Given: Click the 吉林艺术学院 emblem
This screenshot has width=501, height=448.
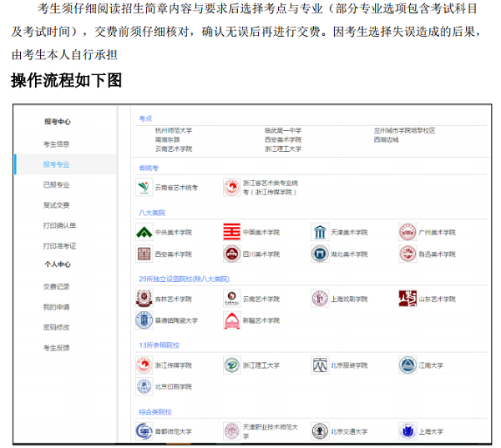Looking at the screenshot, I should coord(144,299).
